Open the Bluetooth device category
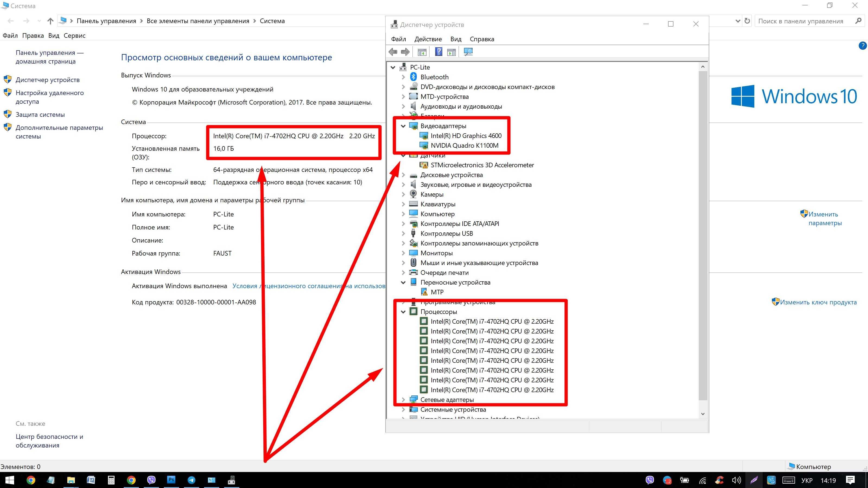Viewport: 868px width, 488px height. [x=434, y=77]
